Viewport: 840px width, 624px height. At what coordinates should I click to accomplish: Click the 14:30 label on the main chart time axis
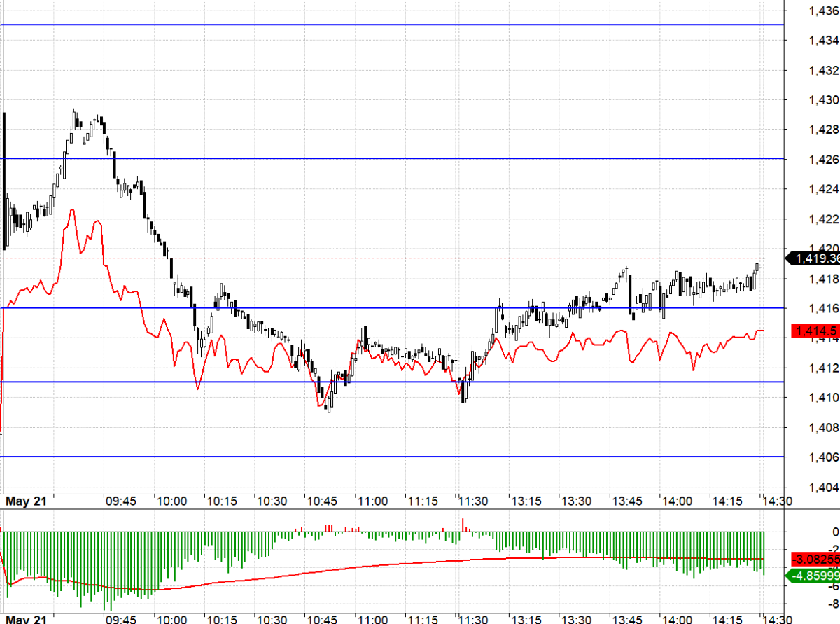[x=776, y=501]
